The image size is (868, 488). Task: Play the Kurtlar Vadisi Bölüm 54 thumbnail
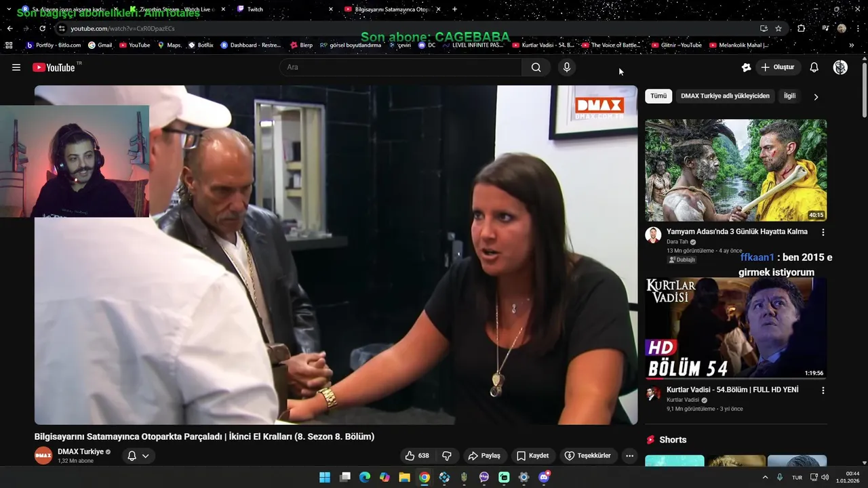click(736, 328)
